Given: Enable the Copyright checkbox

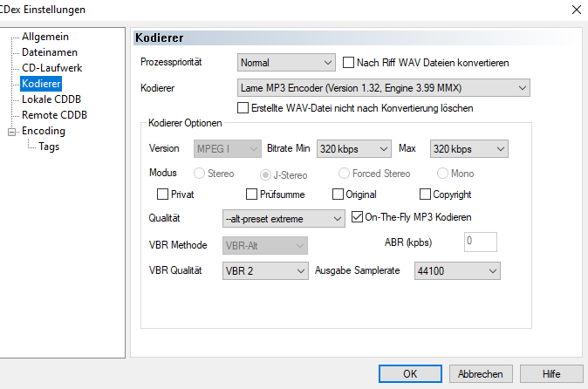Looking at the screenshot, I should (x=426, y=194).
